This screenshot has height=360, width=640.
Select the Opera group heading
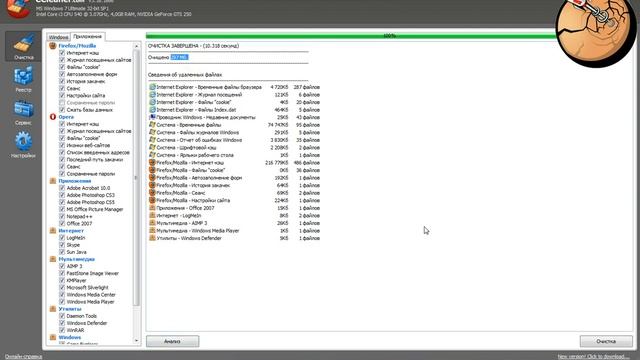pyautogui.click(x=66, y=117)
